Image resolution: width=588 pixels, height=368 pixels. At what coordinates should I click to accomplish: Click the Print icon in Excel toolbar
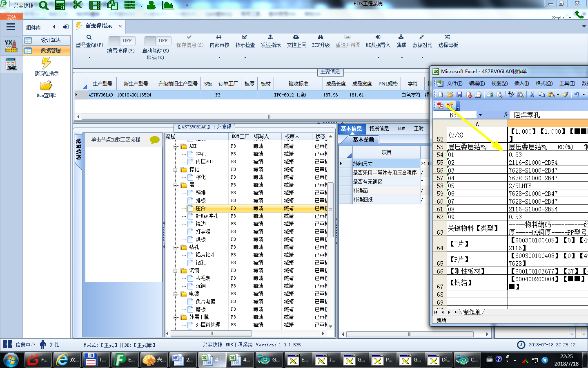pyautogui.click(x=490, y=94)
